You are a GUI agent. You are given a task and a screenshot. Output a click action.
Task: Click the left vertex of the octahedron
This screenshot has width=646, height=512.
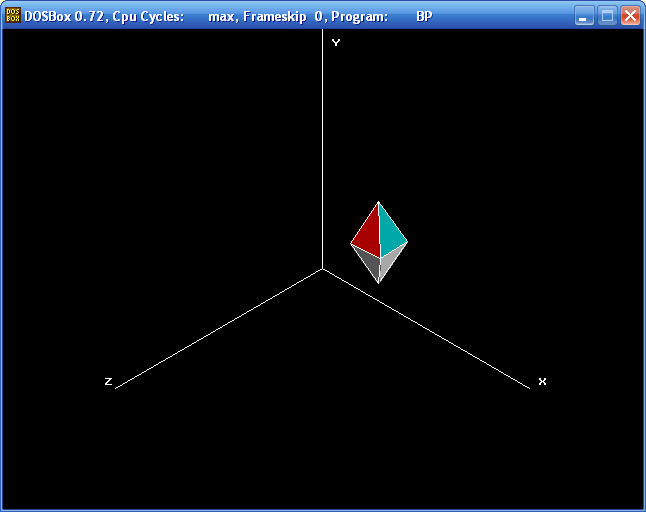click(351, 244)
